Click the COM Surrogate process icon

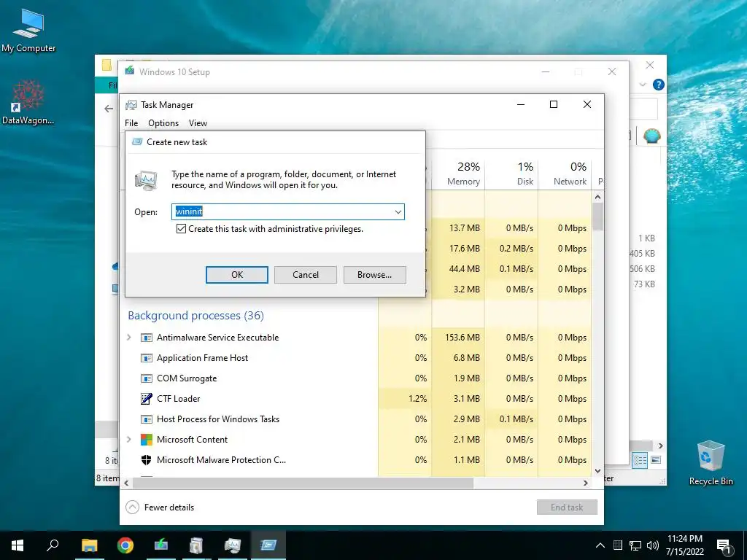pos(146,378)
